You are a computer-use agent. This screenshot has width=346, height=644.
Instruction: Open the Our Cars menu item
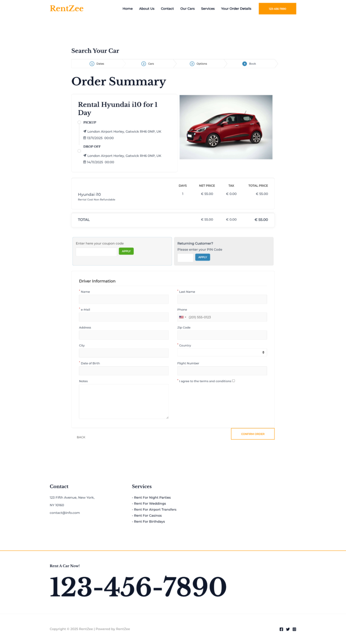[187, 9]
